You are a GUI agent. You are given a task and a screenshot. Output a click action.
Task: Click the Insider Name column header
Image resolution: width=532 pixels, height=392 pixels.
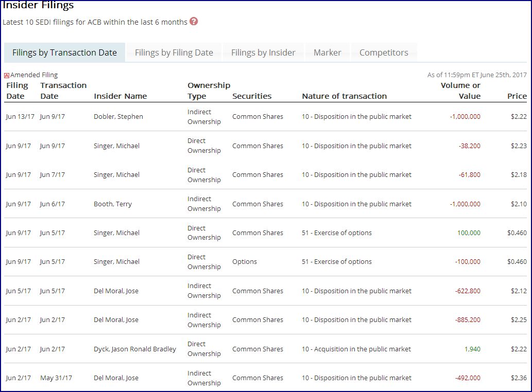click(x=120, y=96)
